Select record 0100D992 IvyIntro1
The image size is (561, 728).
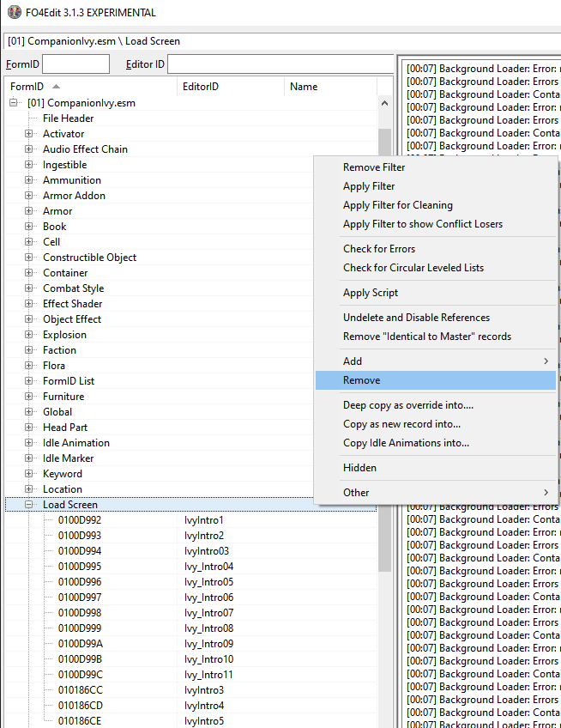pyautogui.click(x=190, y=520)
